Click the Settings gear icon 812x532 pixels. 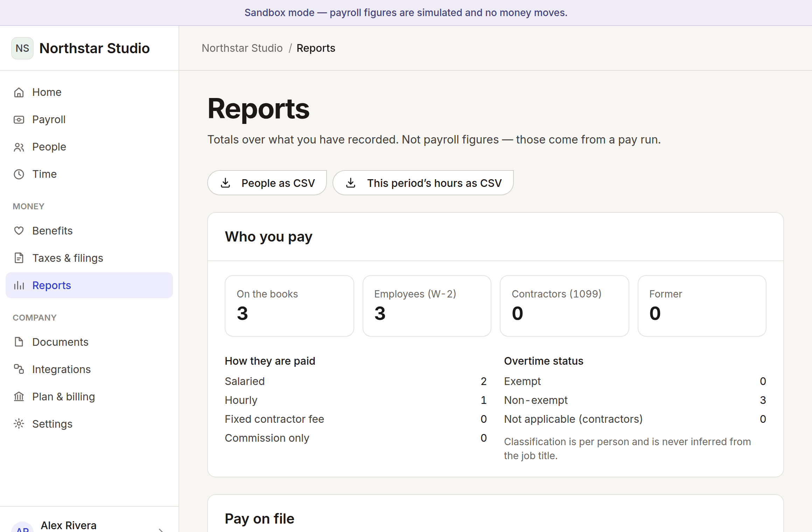click(x=19, y=424)
